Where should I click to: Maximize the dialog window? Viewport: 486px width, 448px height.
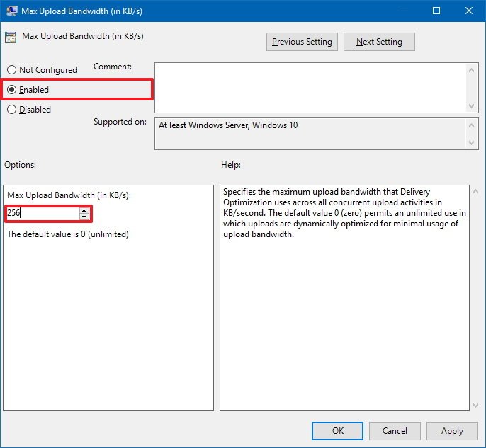[x=436, y=11]
